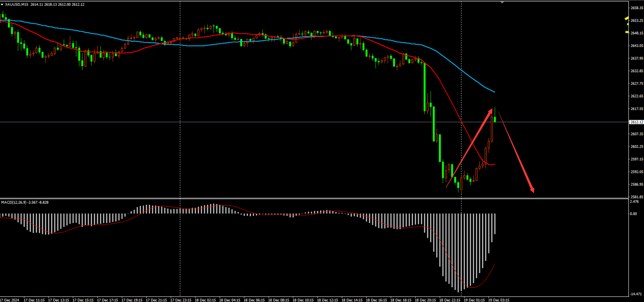Click the 2586.95 price scale value

tap(637, 184)
